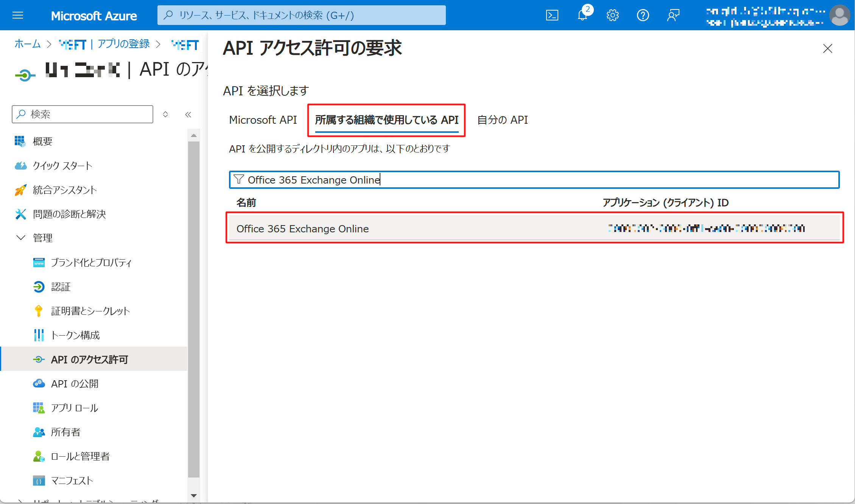Go to アプリの登録 breadcrumb link
The width and height of the screenshot is (855, 504).
[123, 44]
